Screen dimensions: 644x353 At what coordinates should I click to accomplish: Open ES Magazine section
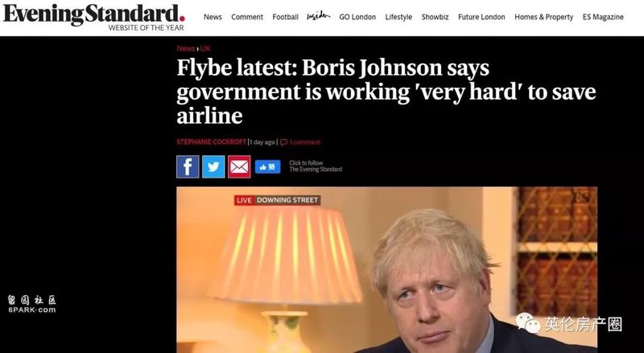(x=603, y=17)
